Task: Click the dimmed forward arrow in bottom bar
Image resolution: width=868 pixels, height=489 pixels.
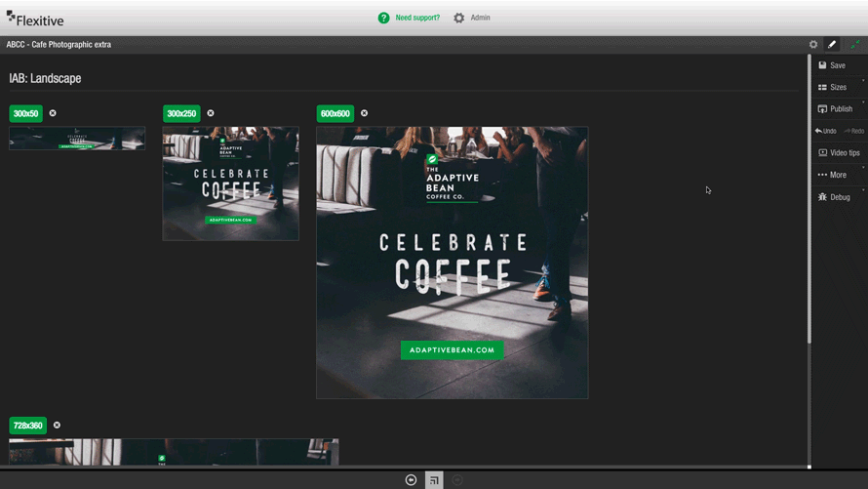Action: (457, 480)
